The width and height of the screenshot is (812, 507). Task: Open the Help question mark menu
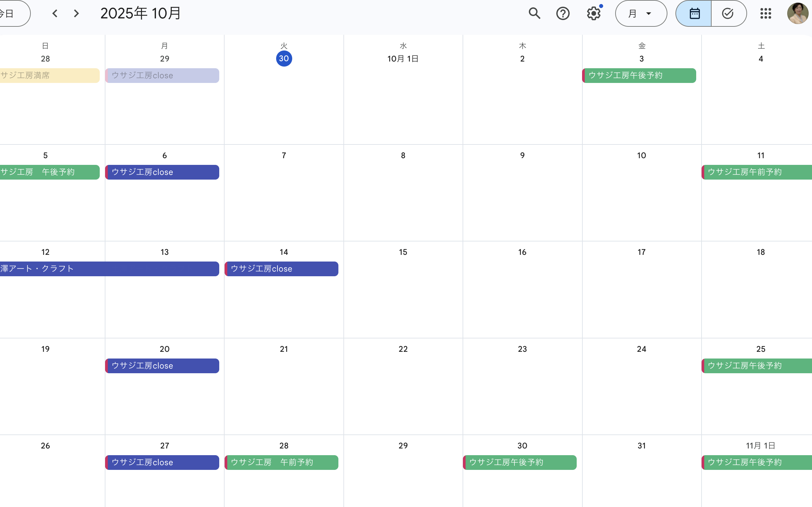click(x=563, y=13)
